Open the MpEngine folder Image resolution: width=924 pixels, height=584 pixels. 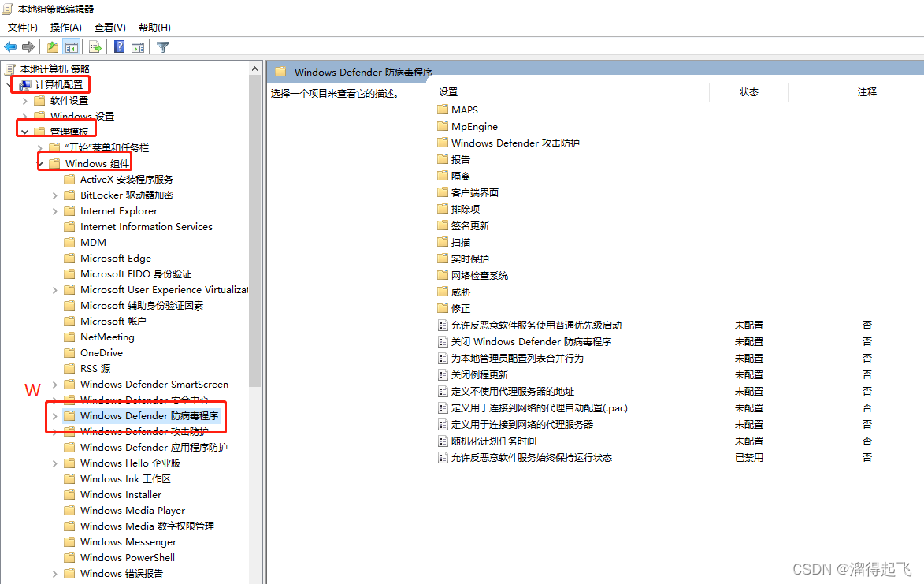(x=468, y=126)
